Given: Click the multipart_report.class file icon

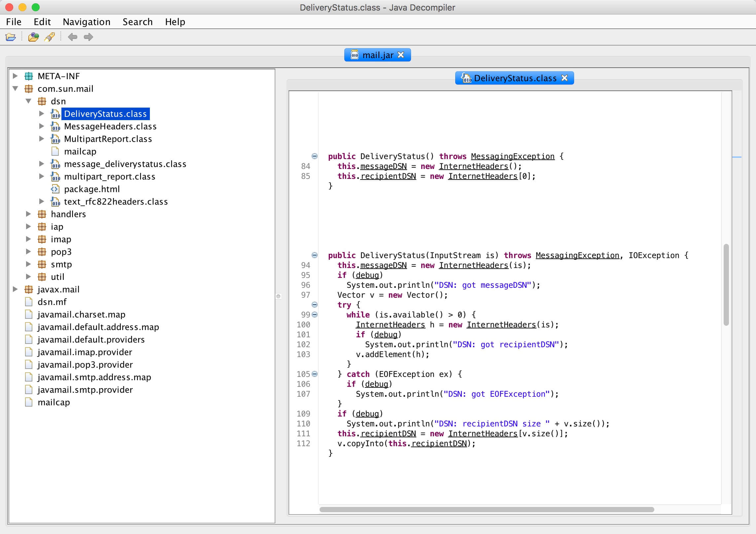Looking at the screenshot, I should [x=55, y=177].
